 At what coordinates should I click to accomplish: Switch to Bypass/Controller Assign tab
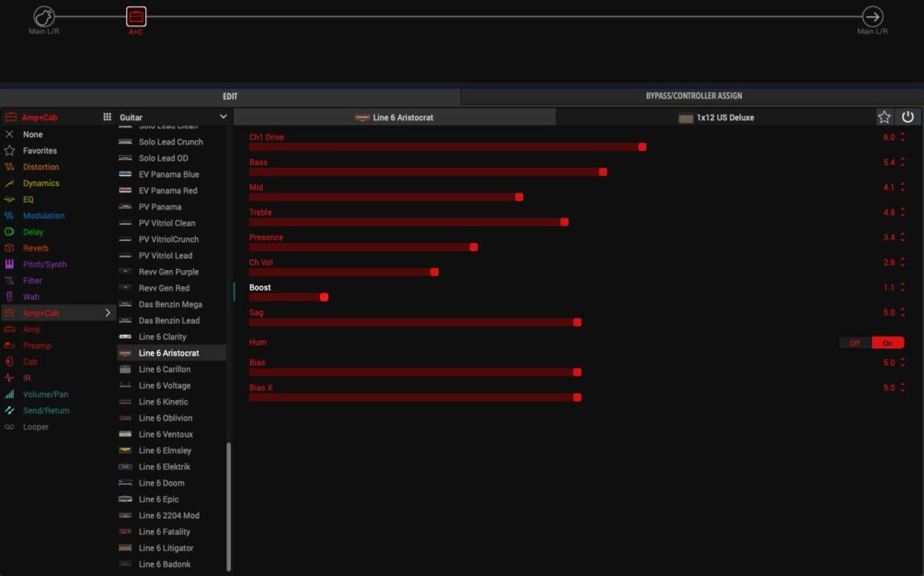(693, 96)
